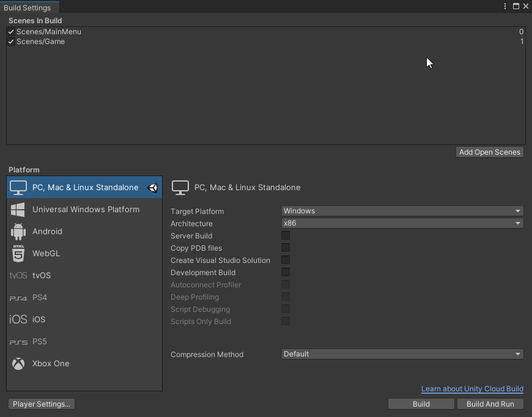This screenshot has width=532, height=417.
Task: Toggle the Scripts Only Build checkbox
Action: pyautogui.click(x=286, y=321)
